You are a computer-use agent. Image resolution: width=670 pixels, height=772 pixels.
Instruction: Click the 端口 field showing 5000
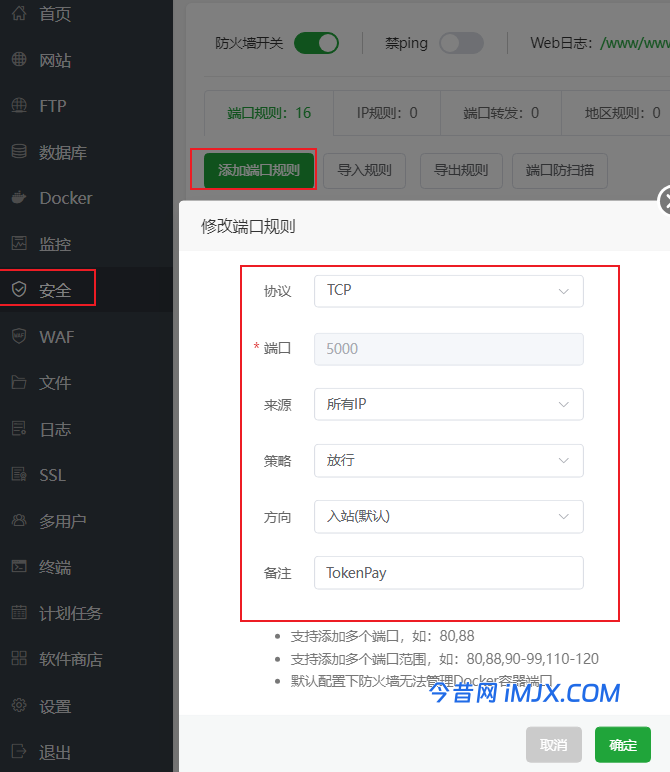click(448, 349)
